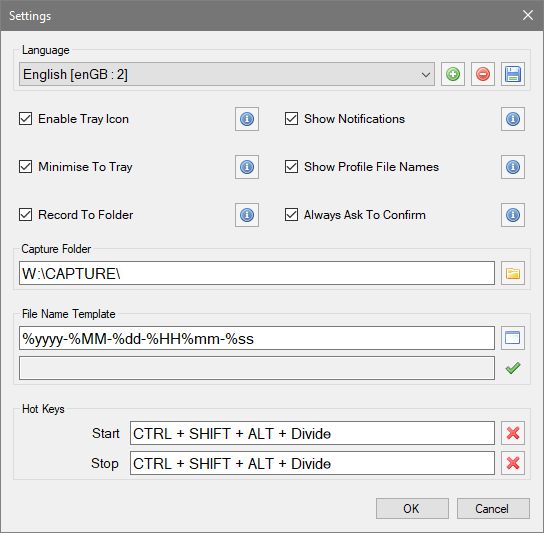
Task: Toggle Record To Folder checkbox
Action: pos(26,215)
